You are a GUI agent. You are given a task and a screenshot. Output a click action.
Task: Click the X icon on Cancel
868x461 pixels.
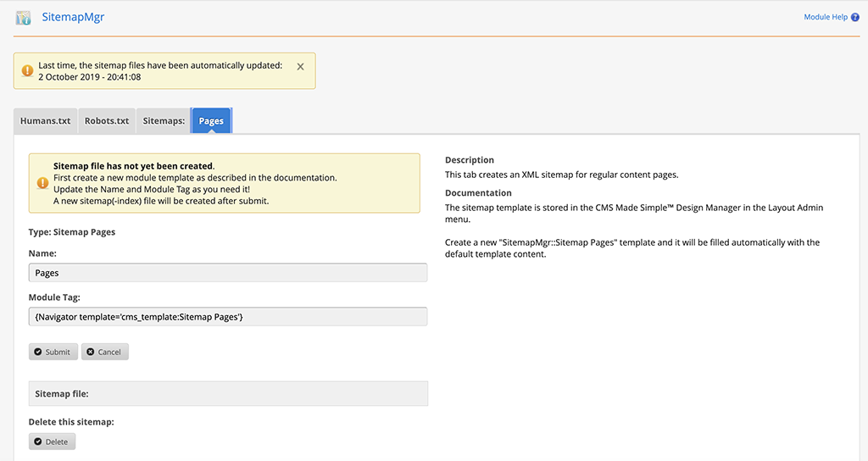91,352
